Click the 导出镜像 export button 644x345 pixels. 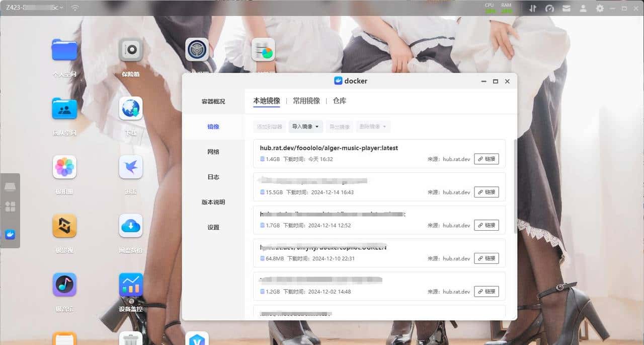[339, 126]
